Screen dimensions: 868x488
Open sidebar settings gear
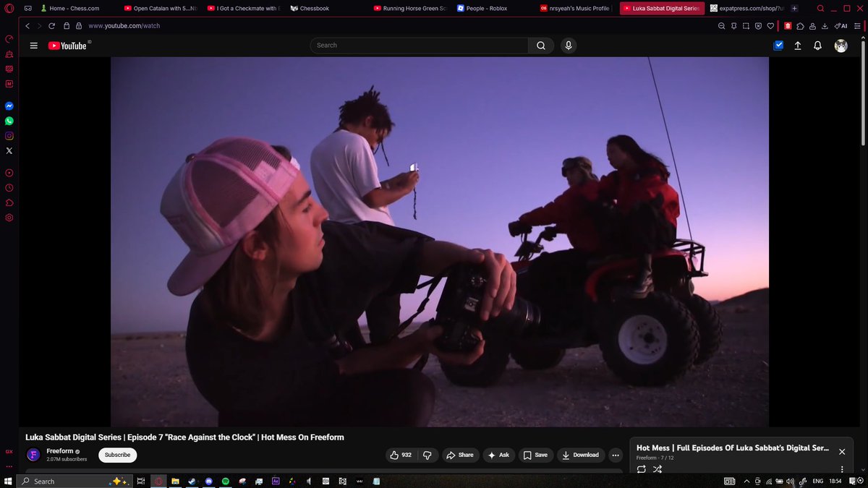click(9, 218)
